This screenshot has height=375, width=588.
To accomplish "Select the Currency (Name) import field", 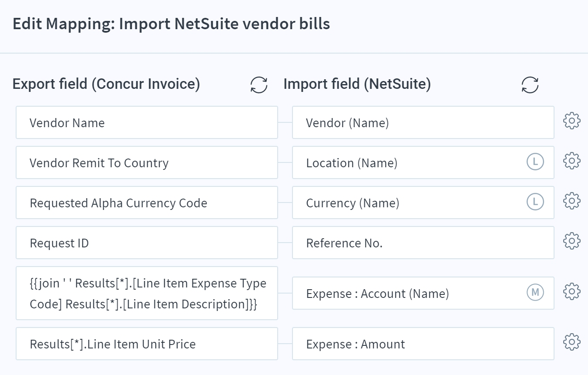I will click(x=423, y=203).
